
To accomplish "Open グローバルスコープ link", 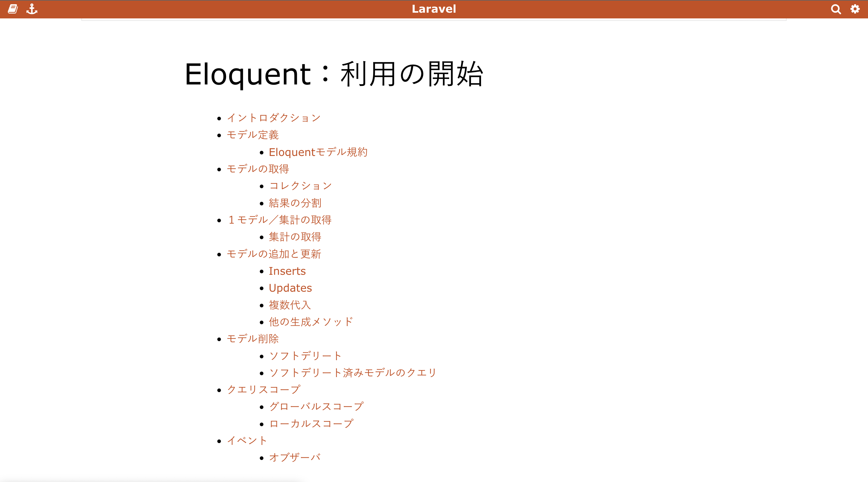I will pos(316,407).
